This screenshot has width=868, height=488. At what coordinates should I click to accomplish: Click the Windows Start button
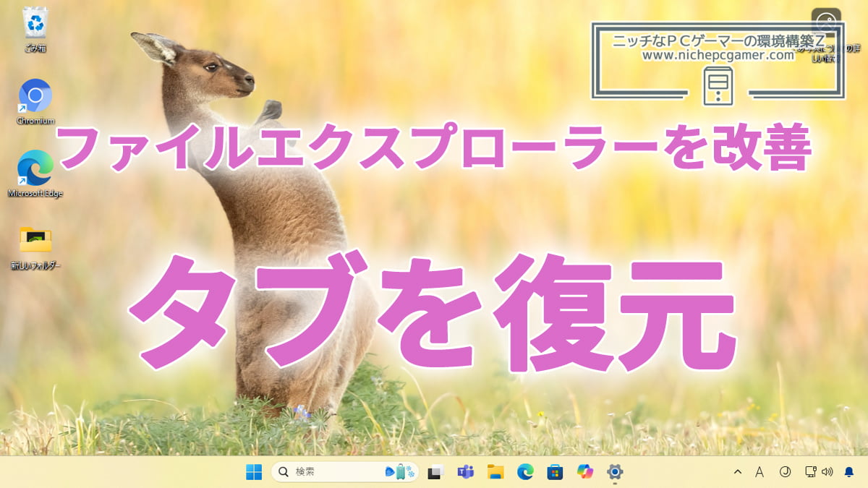coord(254,472)
